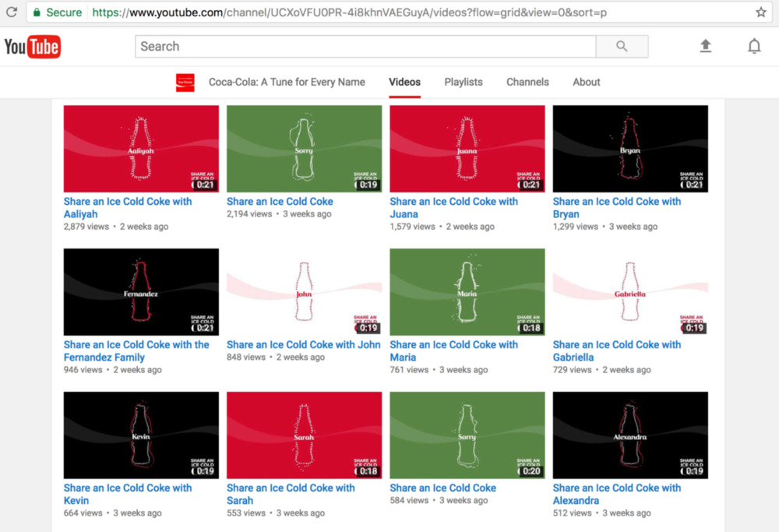Click Share an Ice Cold Coke title, 584 views
This screenshot has width=779, height=532.
pyautogui.click(x=442, y=488)
